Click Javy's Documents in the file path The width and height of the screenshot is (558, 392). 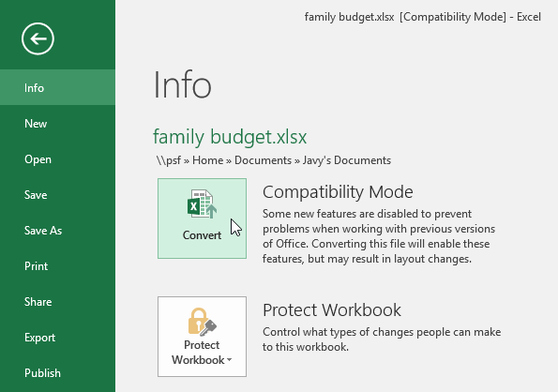pos(347,160)
